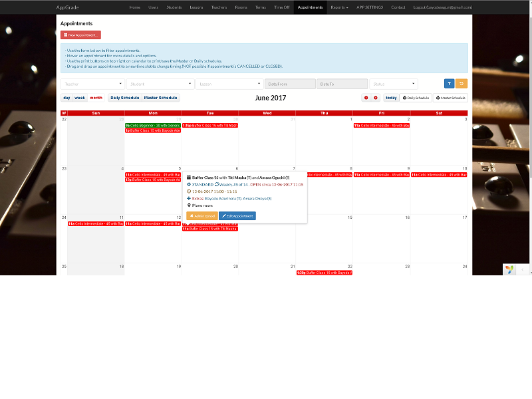Screen dimensions: 532x399
Task: Click the Yii debug toolbar logo icon
Action: (x=509, y=270)
